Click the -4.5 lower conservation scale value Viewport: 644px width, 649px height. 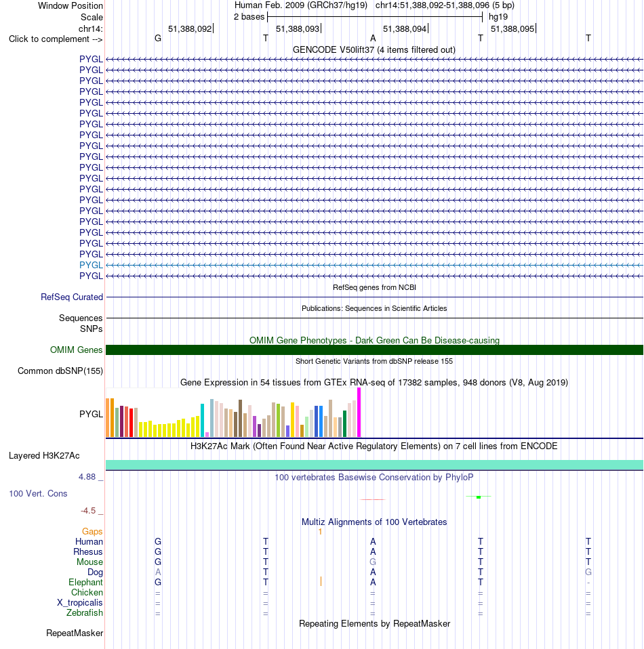tap(88, 511)
